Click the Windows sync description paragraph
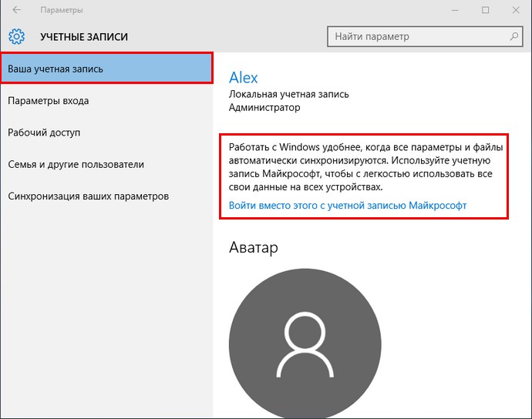This screenshot has height=419, width=532. tap(365, 167)
